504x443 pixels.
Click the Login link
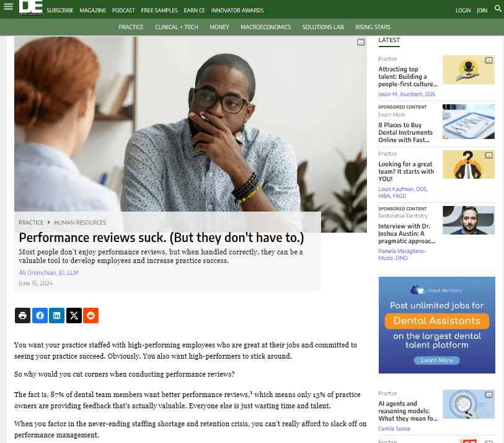(x=463, y=11)
